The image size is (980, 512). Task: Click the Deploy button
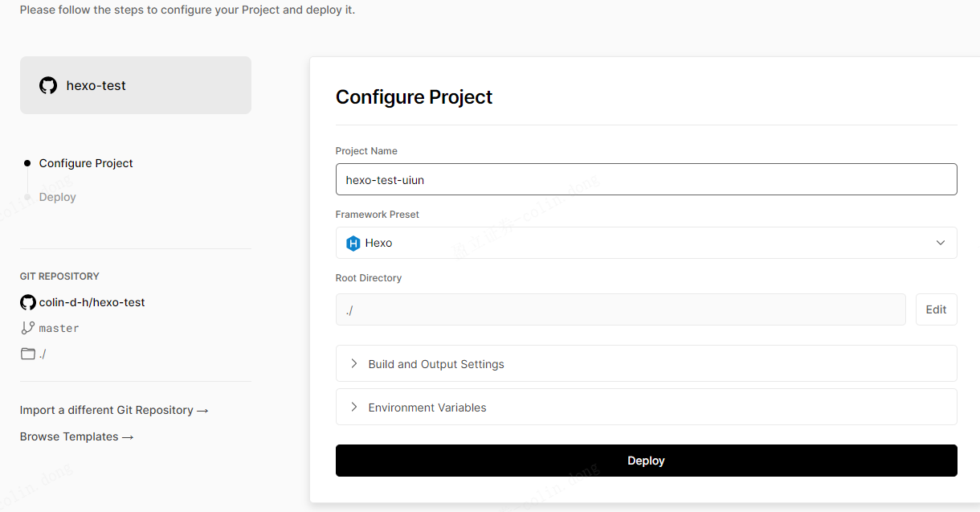coord(646,461)
